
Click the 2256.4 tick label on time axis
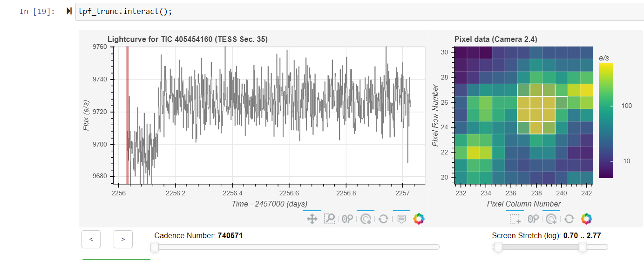(232, 193)
